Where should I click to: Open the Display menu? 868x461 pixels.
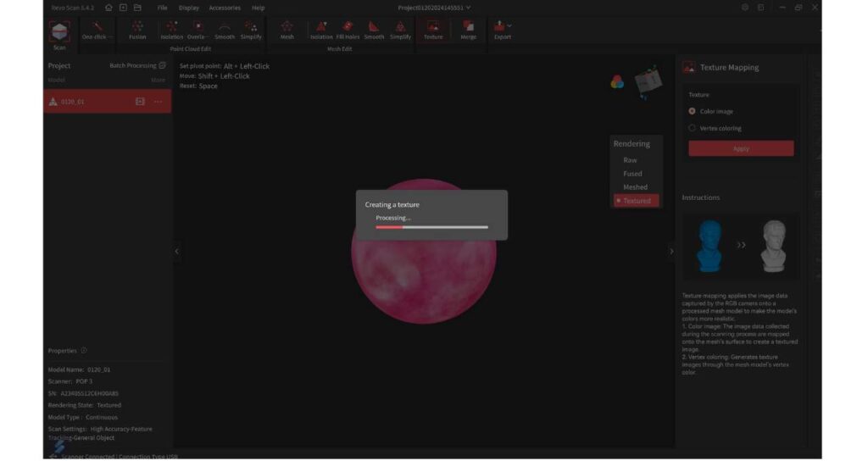(x=189, y=8)
